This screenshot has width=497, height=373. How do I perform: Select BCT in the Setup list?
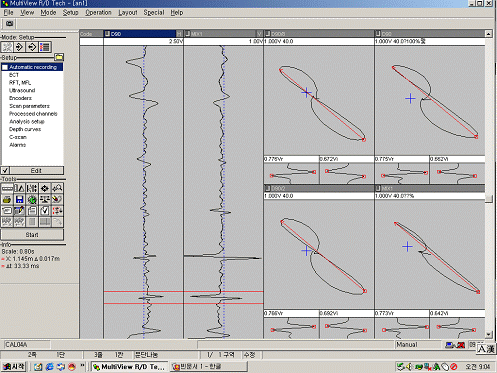pos(14,75)
